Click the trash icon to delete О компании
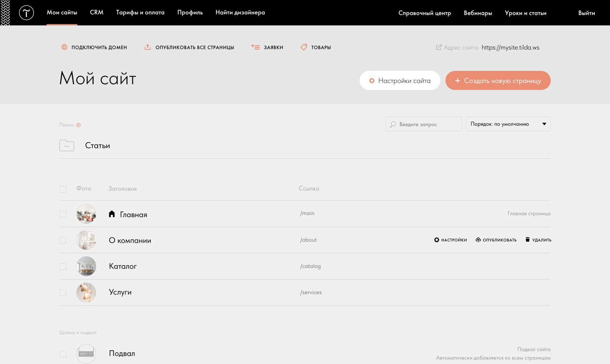Screen dimensions: 610x364 coord(528,240)
